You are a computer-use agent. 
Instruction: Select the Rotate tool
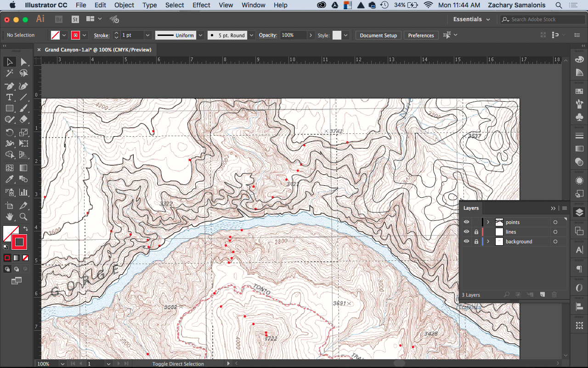pyautogui.click(x=9, y=132)
